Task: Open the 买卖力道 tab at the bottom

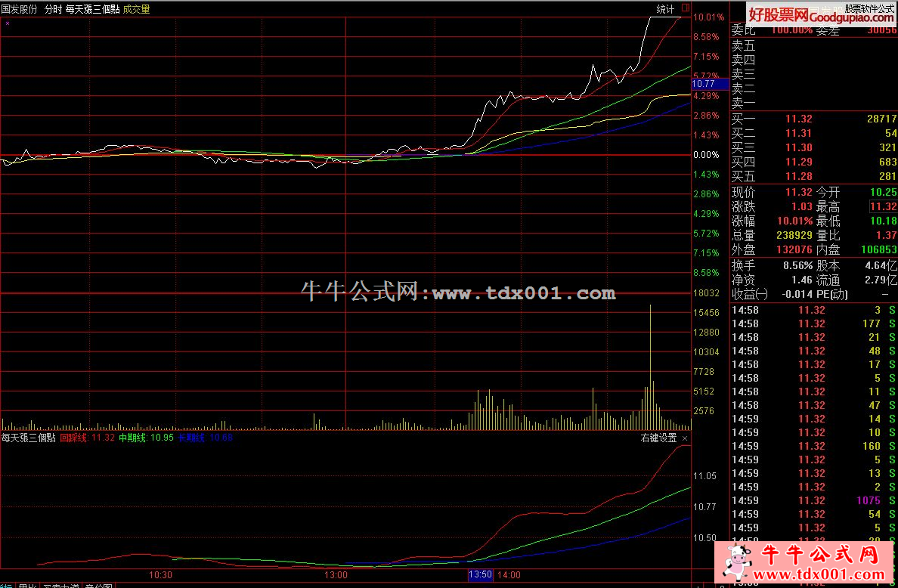Action: pyautogui.click(x=61, y=586)
